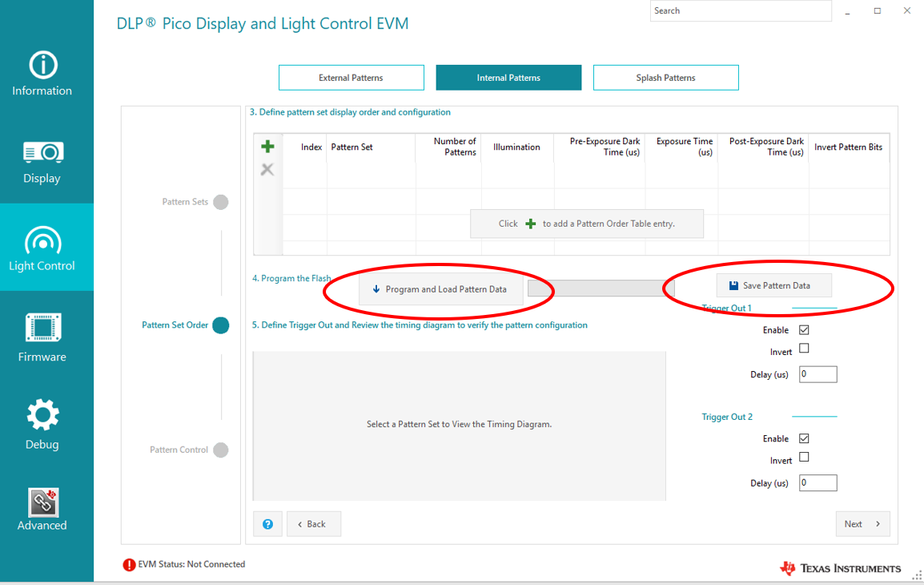Viewport: 924px width, 585px height.
Task: Click the Illumination column header
Action: (x=516, y=147)
